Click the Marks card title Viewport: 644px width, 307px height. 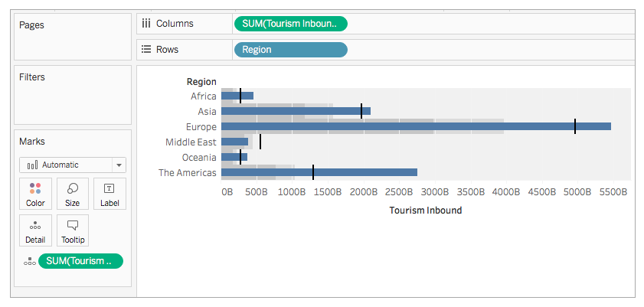tap(32, 142)
